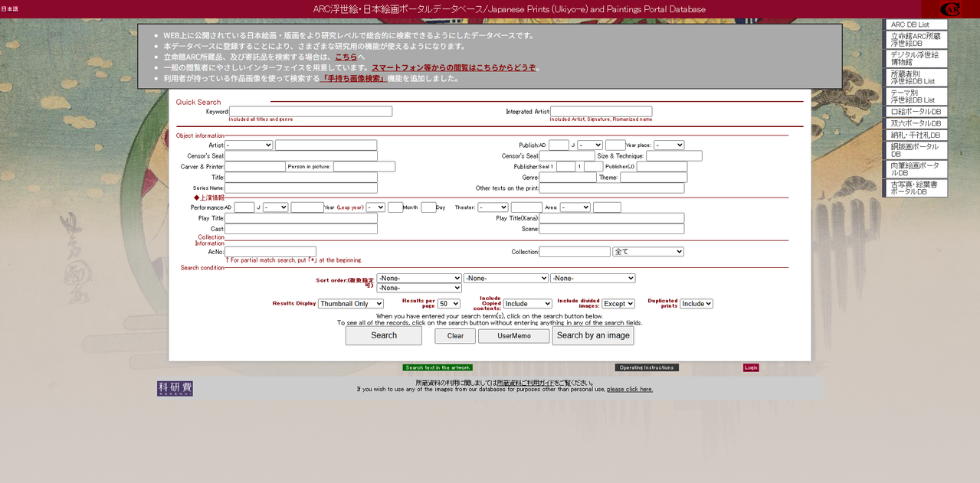The height and width of the screenshot is (483, 980).
Task: Open Operating Instructions
Action: coord(647,367)
